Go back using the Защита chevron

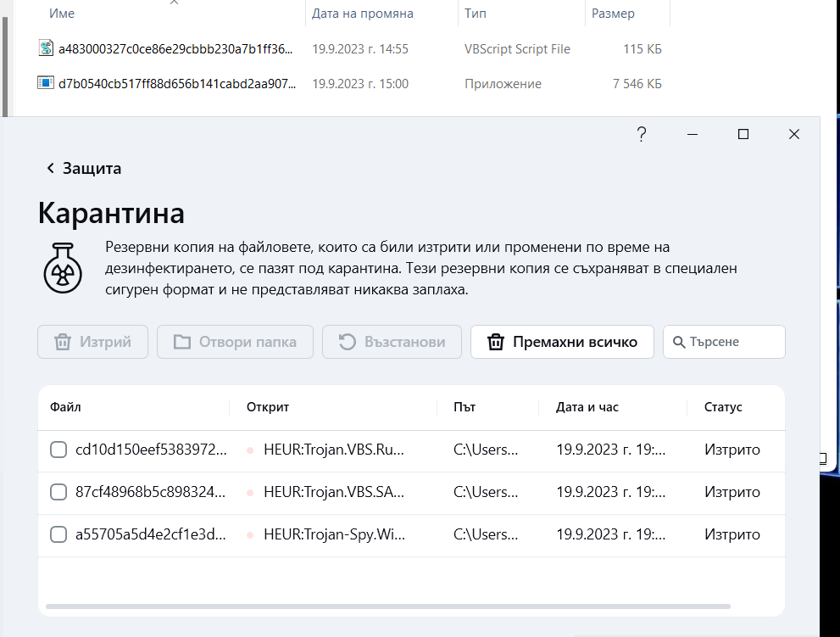50,168
